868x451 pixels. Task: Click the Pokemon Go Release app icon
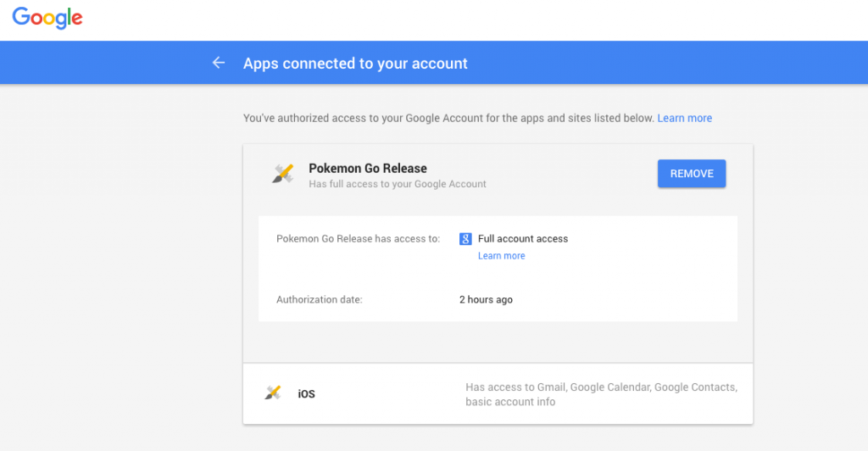283,174
